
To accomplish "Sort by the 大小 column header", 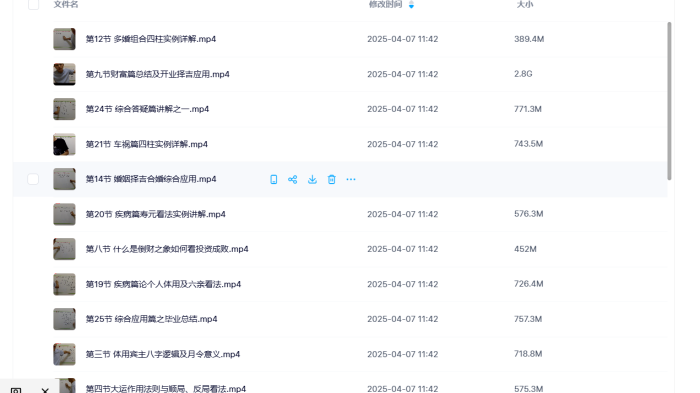I will pyautogui.click(x=525, y=4).
